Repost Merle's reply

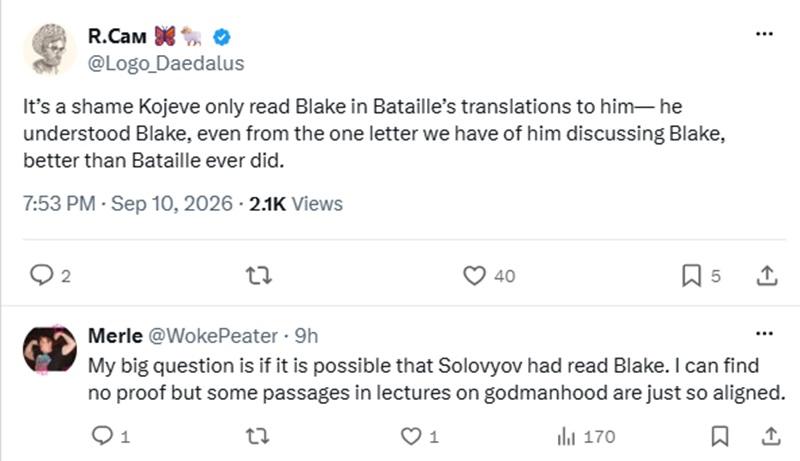pos(257,437)
